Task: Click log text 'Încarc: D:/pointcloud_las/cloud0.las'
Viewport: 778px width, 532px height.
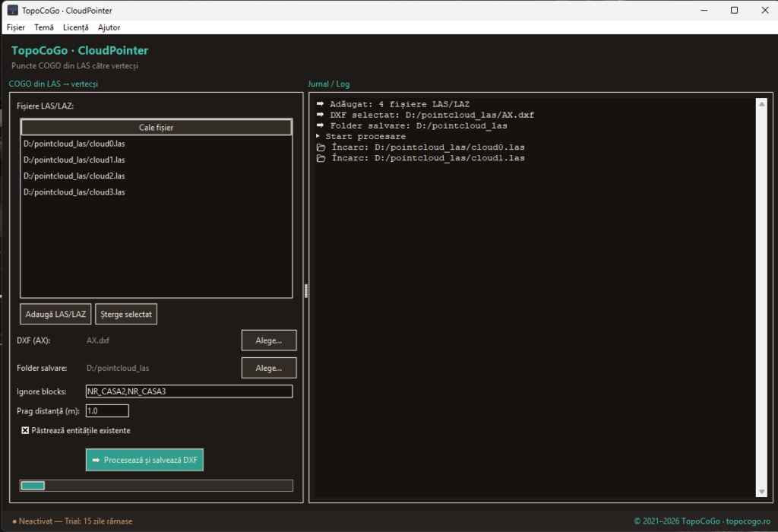Action: [x=429, y=147]
